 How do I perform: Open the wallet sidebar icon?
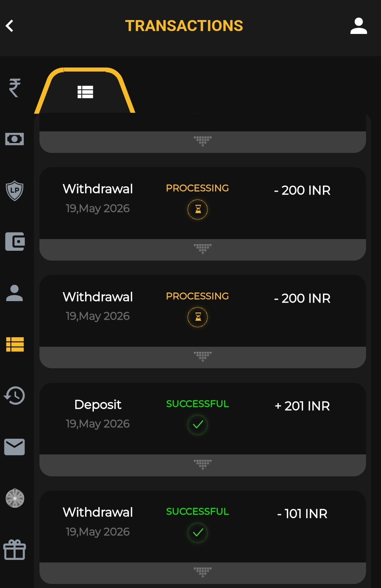coord(15,242)
